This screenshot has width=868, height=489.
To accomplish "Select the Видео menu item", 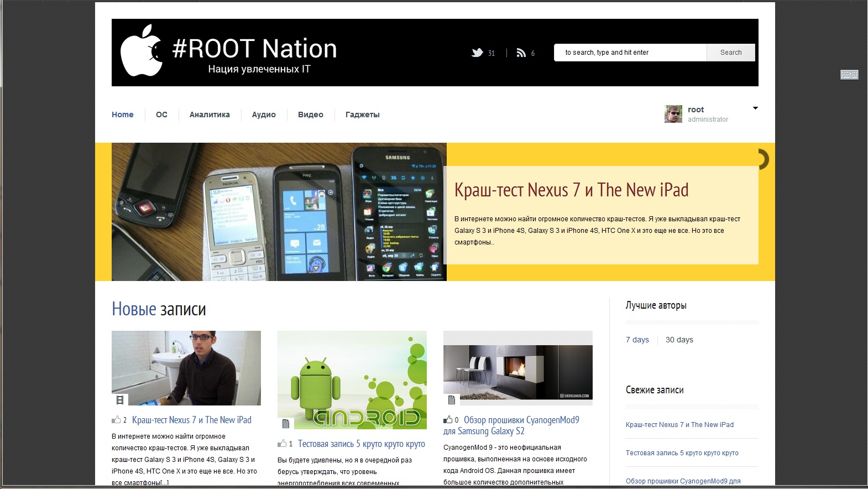I will point(311,115).
